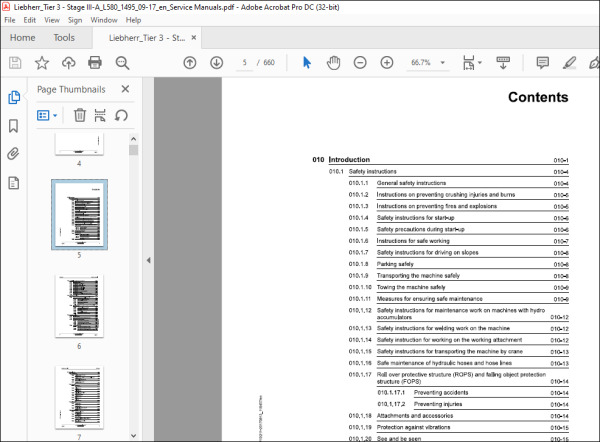Add document to starred favorites
Image resolution: width=600 pixels, height=442 pixels.
pyautogui.click(x=42, y=62)
